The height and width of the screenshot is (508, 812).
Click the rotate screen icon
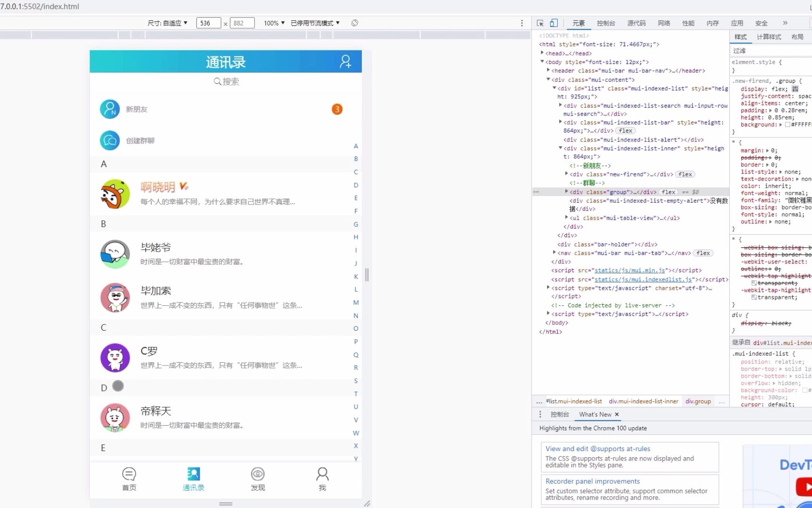(x=355, y=23)
